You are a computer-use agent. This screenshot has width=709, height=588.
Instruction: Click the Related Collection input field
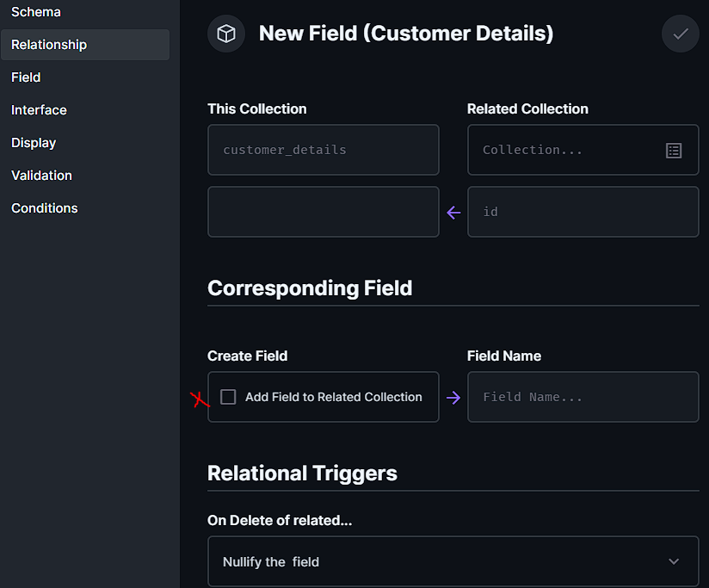pyautogui.click(x=568, y=151)
